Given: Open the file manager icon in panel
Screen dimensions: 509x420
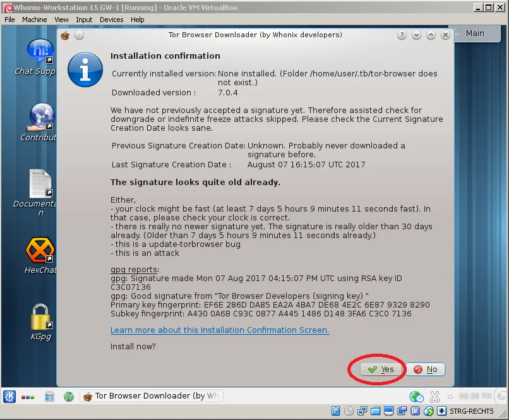Looking at the screenshot, I should (x=49, y=397).
